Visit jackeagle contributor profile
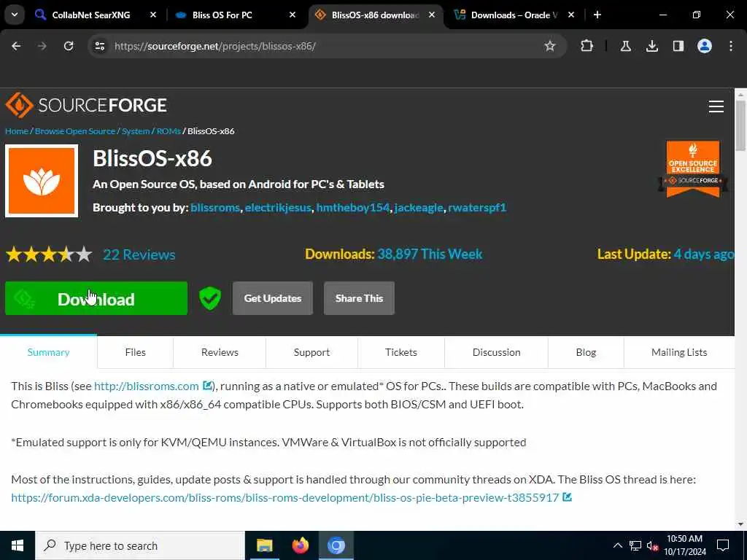The width and height of the screenshot is (747, 560). pyautogui.click(x=419, y=208)
